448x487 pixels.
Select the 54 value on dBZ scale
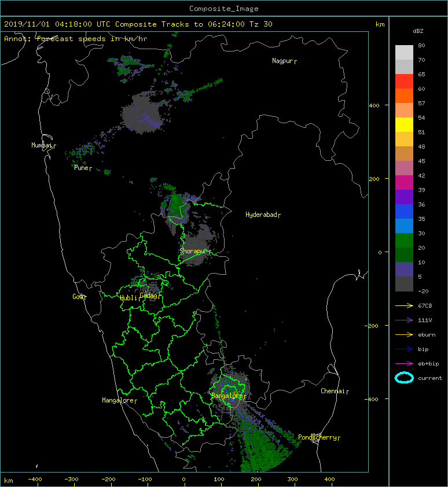[421, 118]
